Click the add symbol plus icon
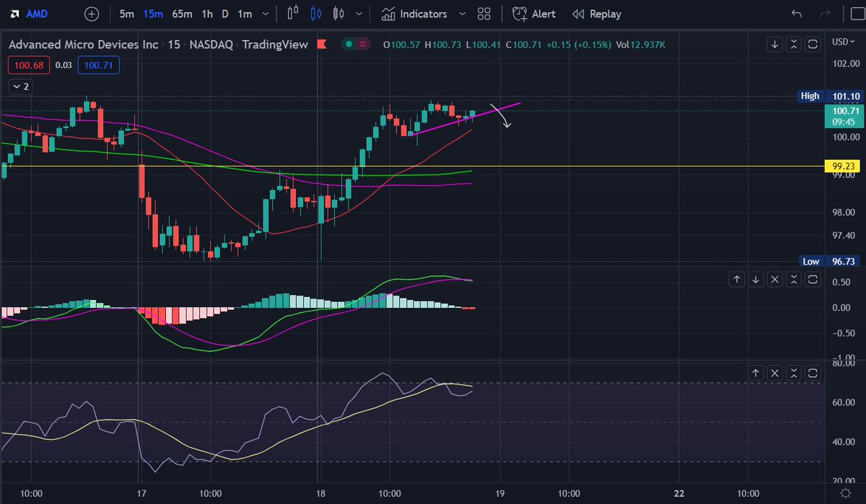This screenshot has height=504, width=866. pyautogui.click(x=92, y=14)
